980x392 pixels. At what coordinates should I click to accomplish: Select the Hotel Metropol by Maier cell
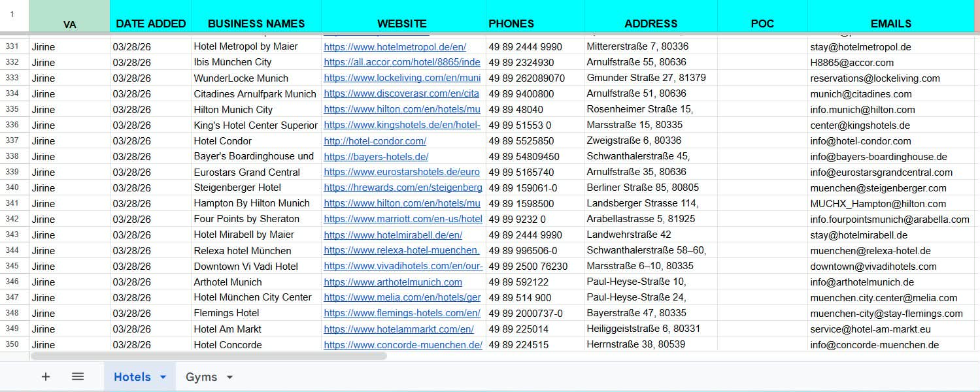coord(256,46)
